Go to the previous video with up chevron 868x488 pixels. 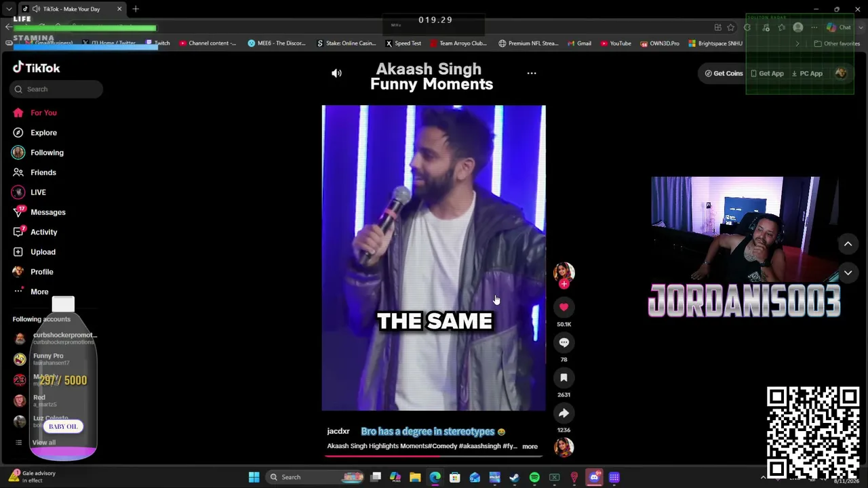[x=848, y=243]
